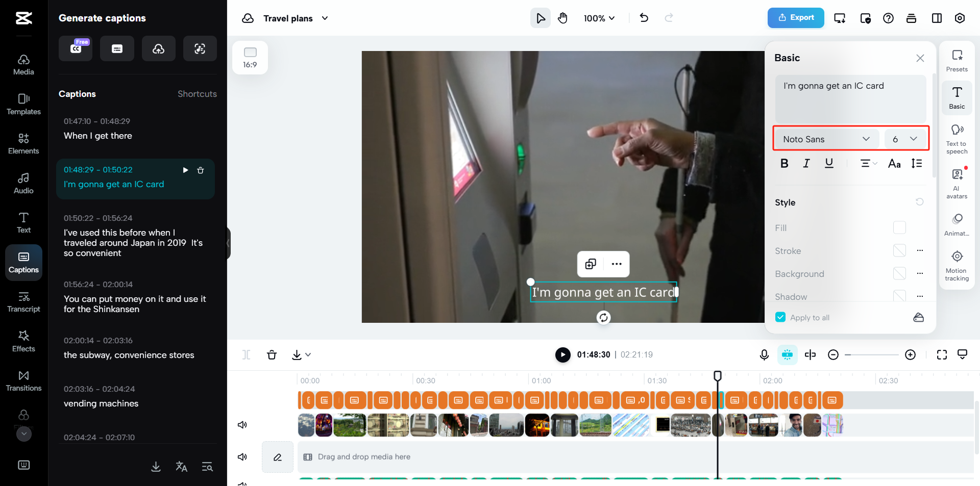The width and height of the screenshot is (980, 486).
Task: Toggle timeline snapping button
Action: (787, 355)
